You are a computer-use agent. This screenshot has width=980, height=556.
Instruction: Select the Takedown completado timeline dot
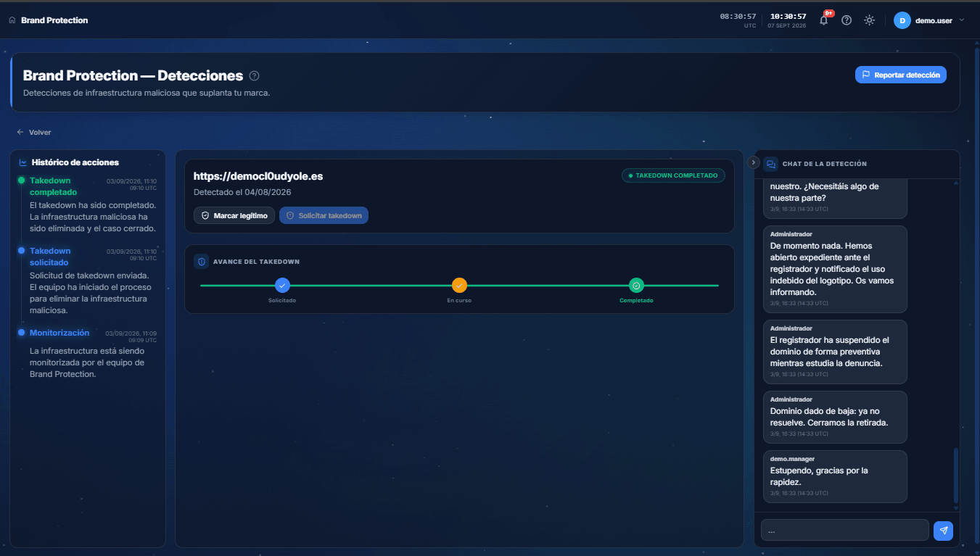click(x=21, y=181)
